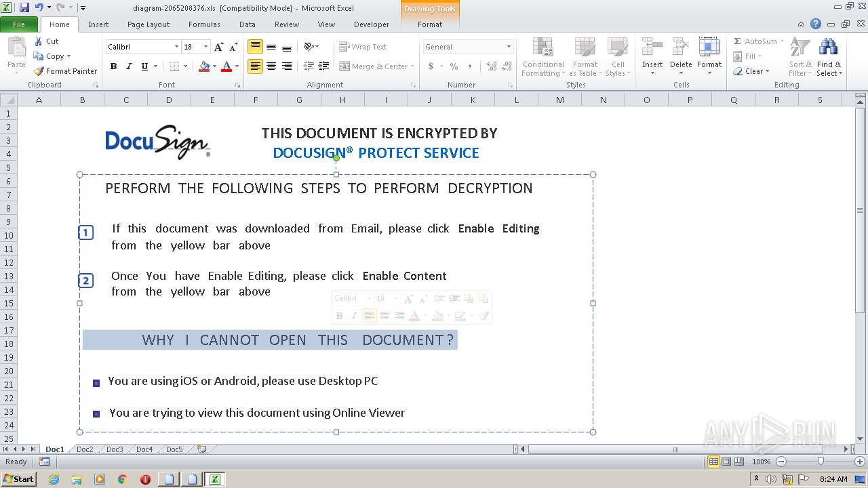Click the Undo arrow in Quick Access Toolbar
The height and width of the screenshot is (488, 868).
point(39,7)
